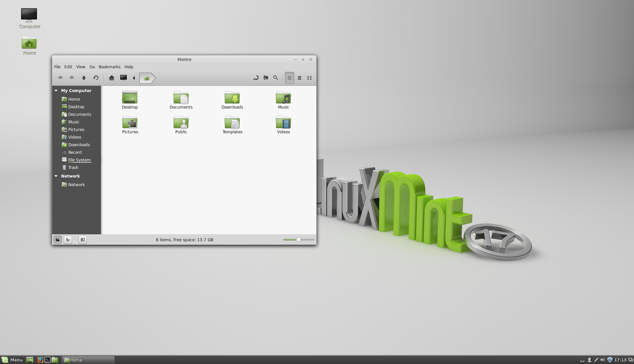Click the Home window button in the taskbar
Viewport: 634px width, 364px height.
click(x=88, y=360)
